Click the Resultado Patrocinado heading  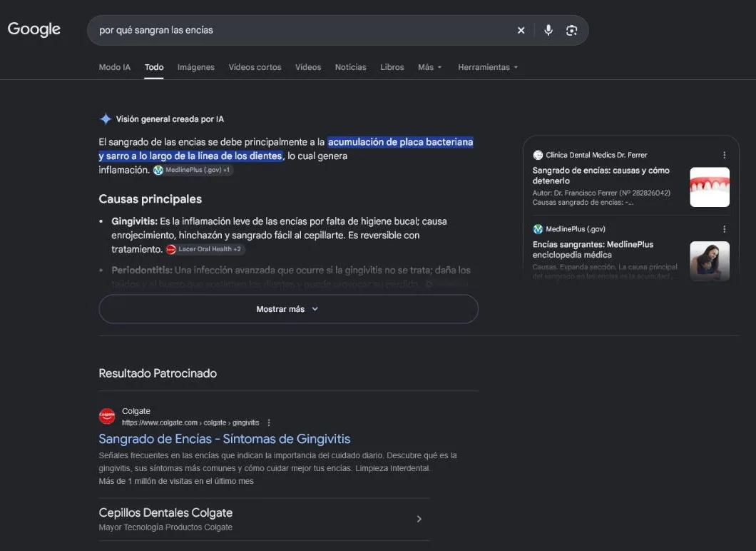pos(158,373)
